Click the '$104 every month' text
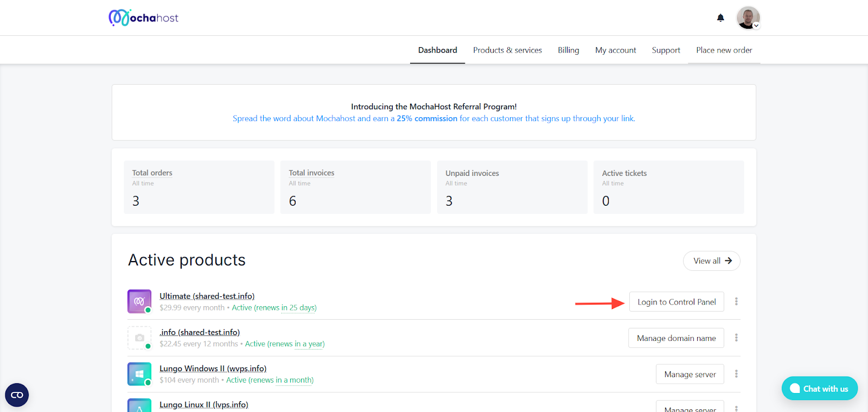This screenshot has height=412, width=868. click(x=189, y=381)
